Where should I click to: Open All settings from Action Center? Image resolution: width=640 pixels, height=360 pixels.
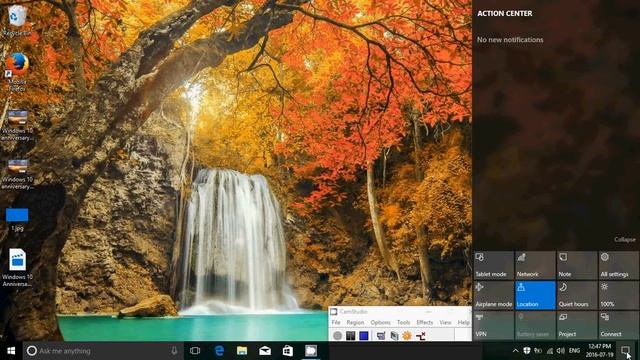point(618,265)
